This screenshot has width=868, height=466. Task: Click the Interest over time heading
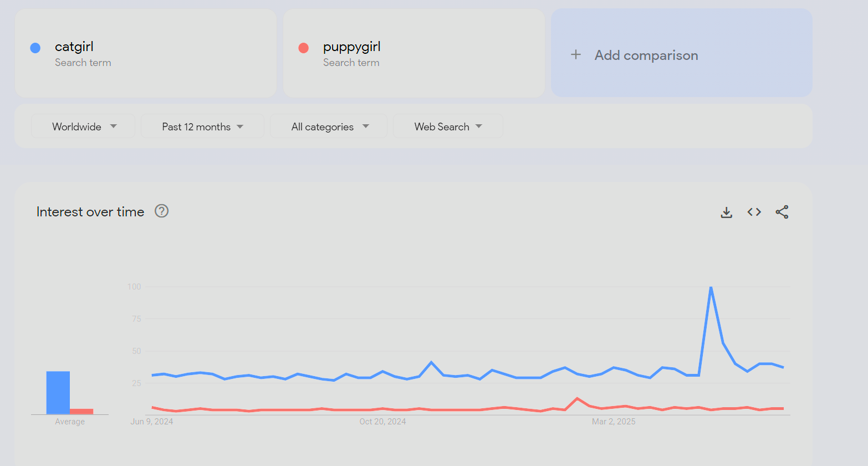[90, 212]
